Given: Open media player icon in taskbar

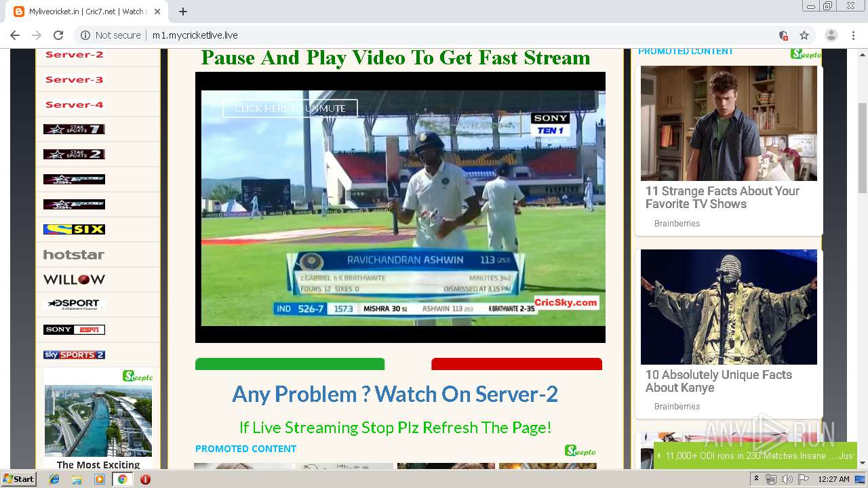Looking at the screenshot, I should [100, 479].
